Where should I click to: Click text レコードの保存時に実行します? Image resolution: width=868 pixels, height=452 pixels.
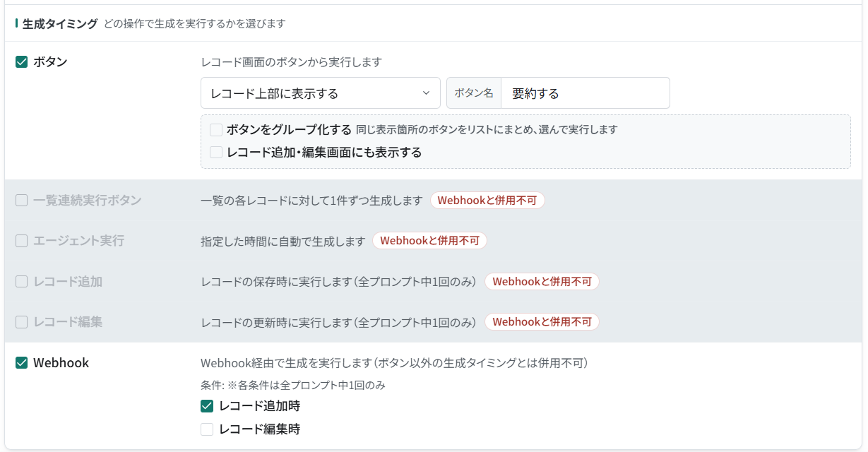tap(276, 282)
